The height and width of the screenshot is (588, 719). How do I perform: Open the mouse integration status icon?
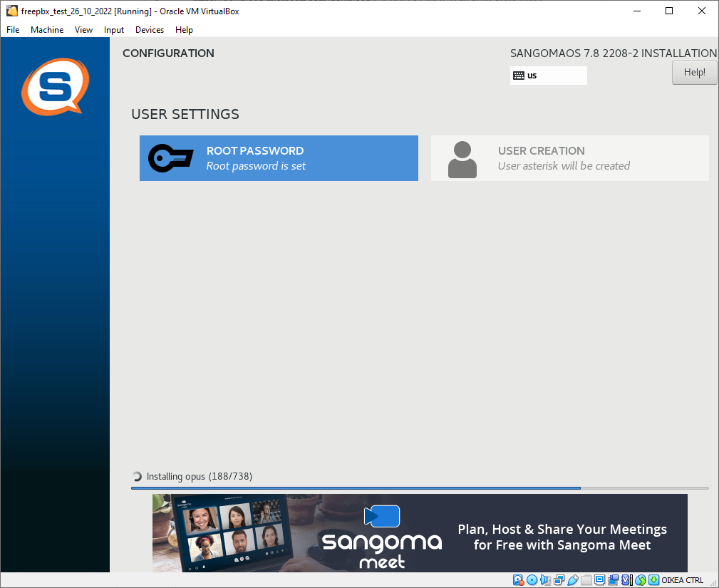pos(641,580)
